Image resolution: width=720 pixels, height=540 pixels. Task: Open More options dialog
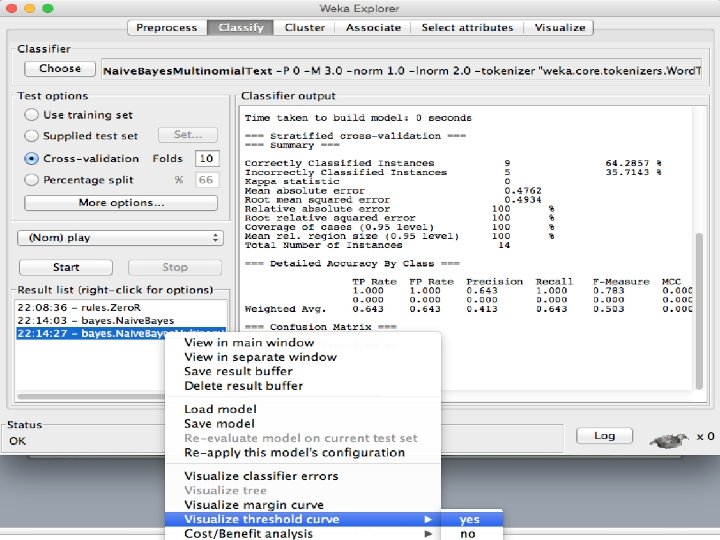[121, 203]
